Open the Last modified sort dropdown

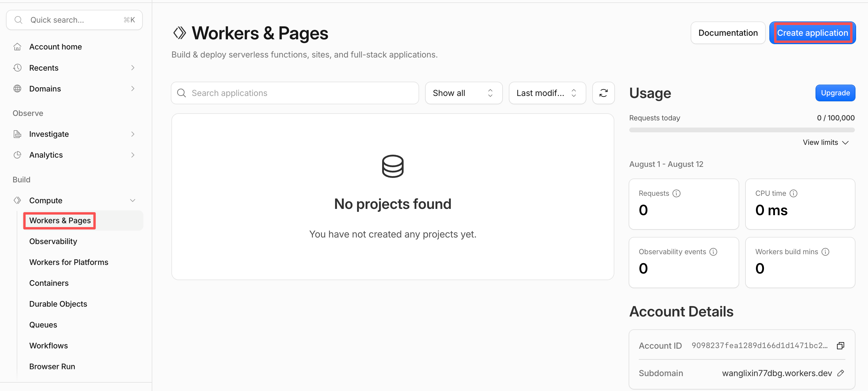pyautogui.click(x=547, y=93)
